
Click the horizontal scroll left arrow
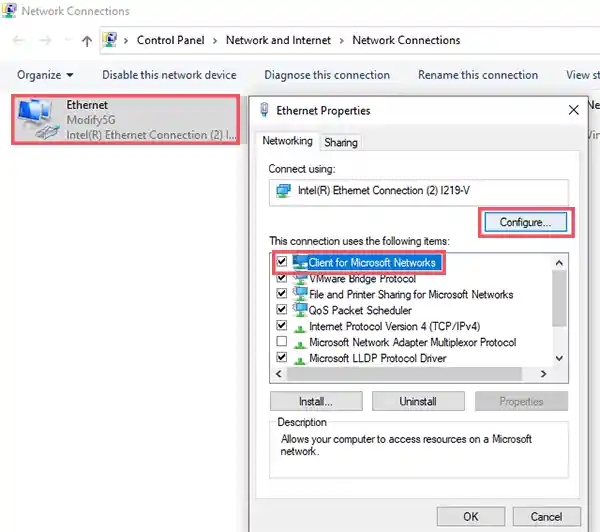point(279,374)
